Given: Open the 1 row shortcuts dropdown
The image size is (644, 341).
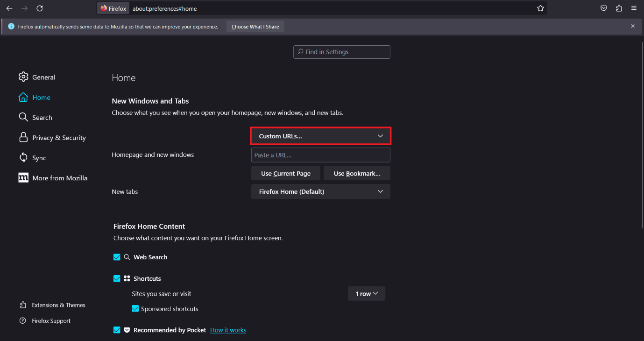Looking at the screenshot, I should tap(367, 293).
